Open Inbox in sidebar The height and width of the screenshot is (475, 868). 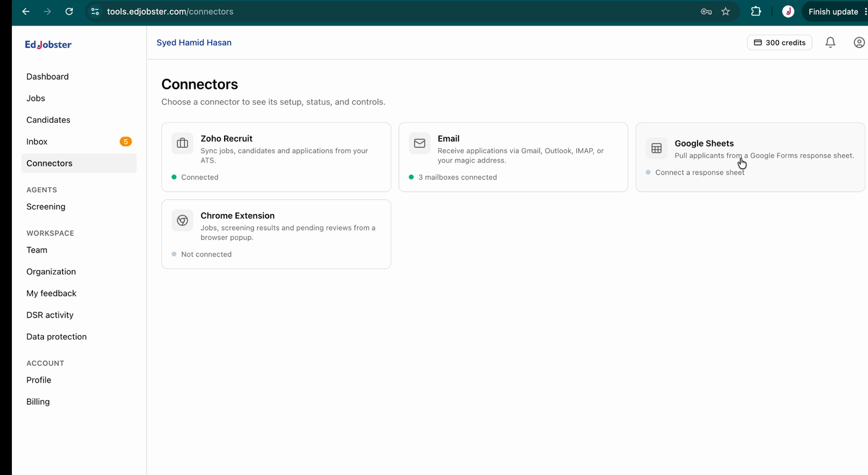79,142
